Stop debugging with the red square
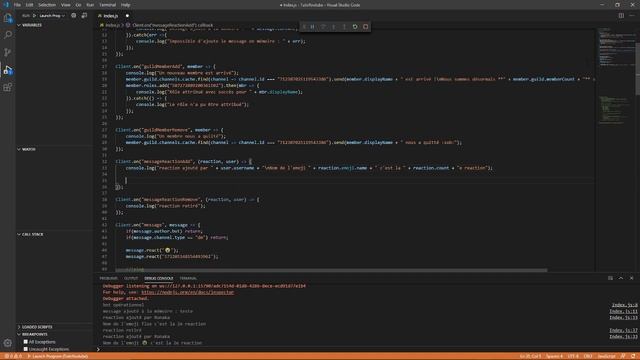 pyautogui.click(x=366, y=27)
